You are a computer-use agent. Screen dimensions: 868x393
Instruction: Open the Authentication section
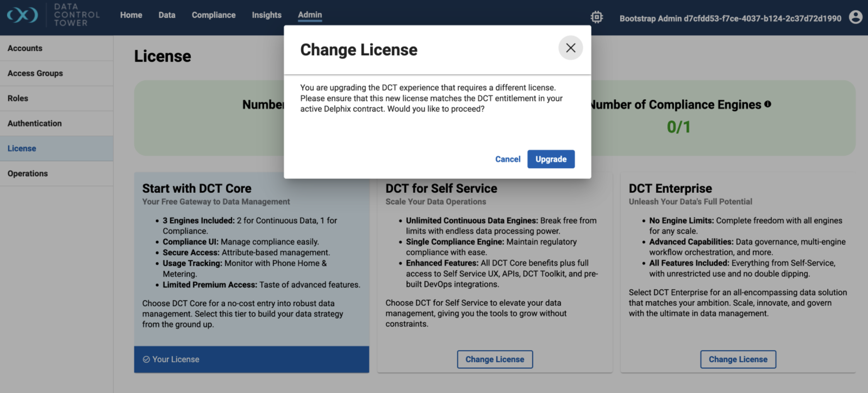(x=35, y=124)
